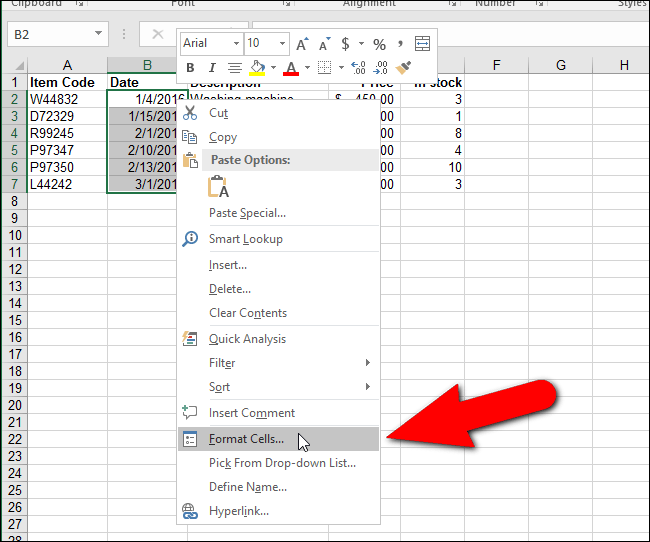Select column F header
Screen dimensions: 650x542
click(496, 65)
